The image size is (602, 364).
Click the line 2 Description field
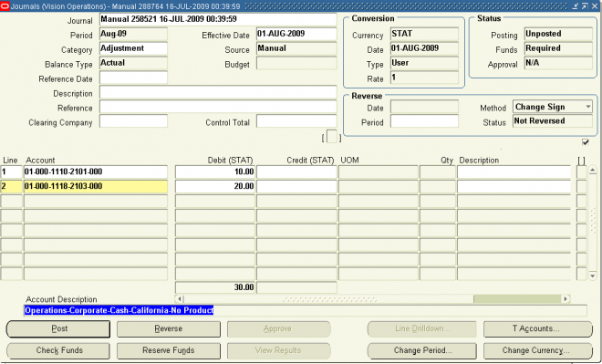(x=514, y=187)
